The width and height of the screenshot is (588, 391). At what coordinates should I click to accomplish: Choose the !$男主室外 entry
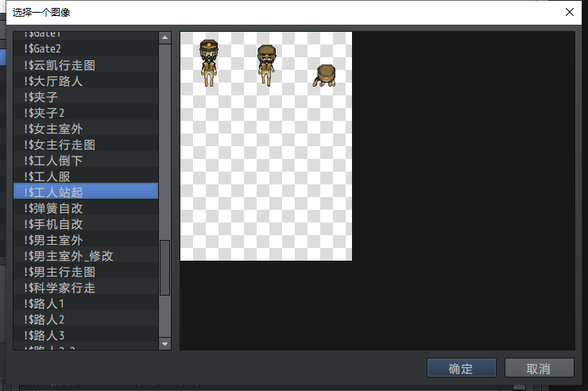pos(86,240)
